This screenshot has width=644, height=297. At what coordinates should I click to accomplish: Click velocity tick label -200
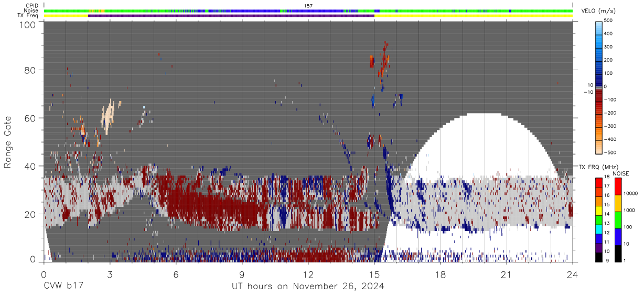pyautogui.click(x=609, y=113)
